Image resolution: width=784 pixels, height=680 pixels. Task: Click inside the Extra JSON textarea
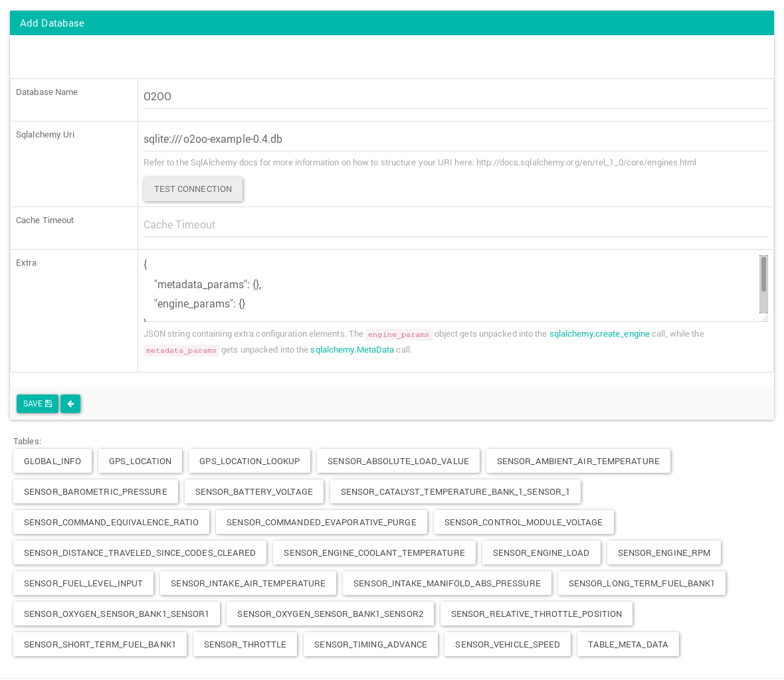coord(445,287)
